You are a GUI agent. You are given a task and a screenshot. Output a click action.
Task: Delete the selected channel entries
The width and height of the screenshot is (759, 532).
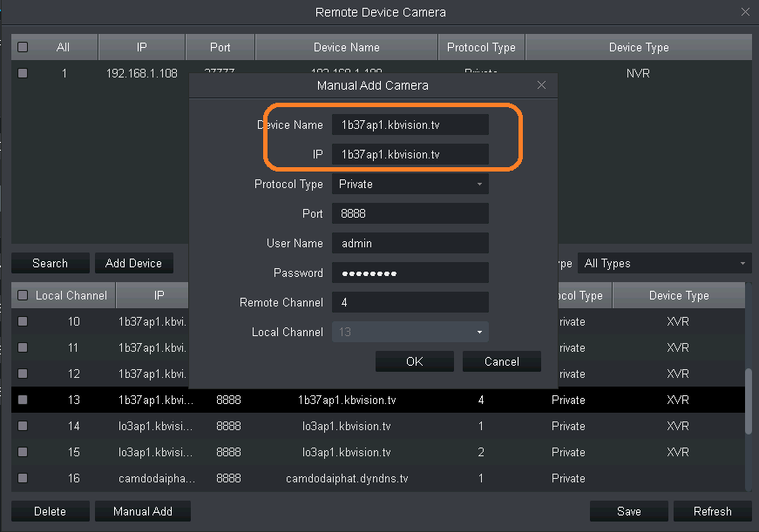(50, 512)
